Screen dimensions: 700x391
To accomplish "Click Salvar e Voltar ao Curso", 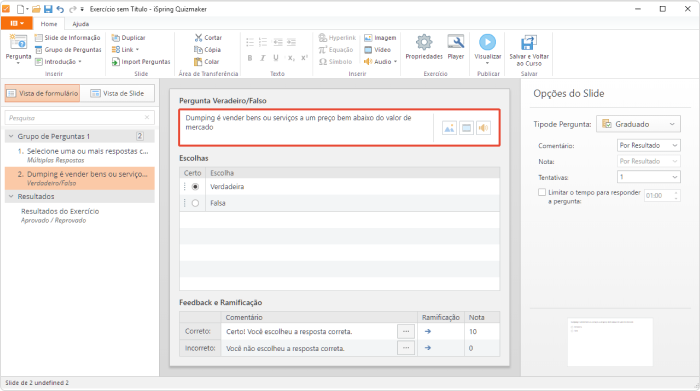I will 529,50.
